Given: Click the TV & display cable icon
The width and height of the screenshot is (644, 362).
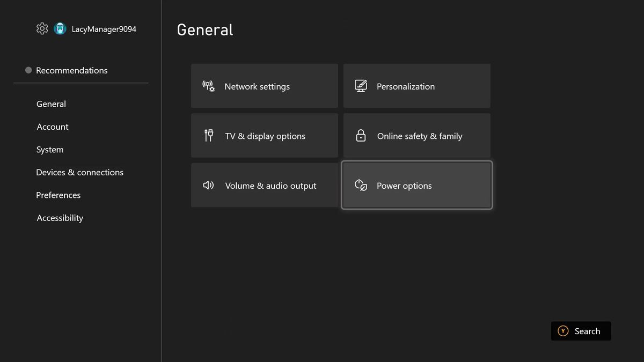Looking at the screenshot, I should coord(209,136).
